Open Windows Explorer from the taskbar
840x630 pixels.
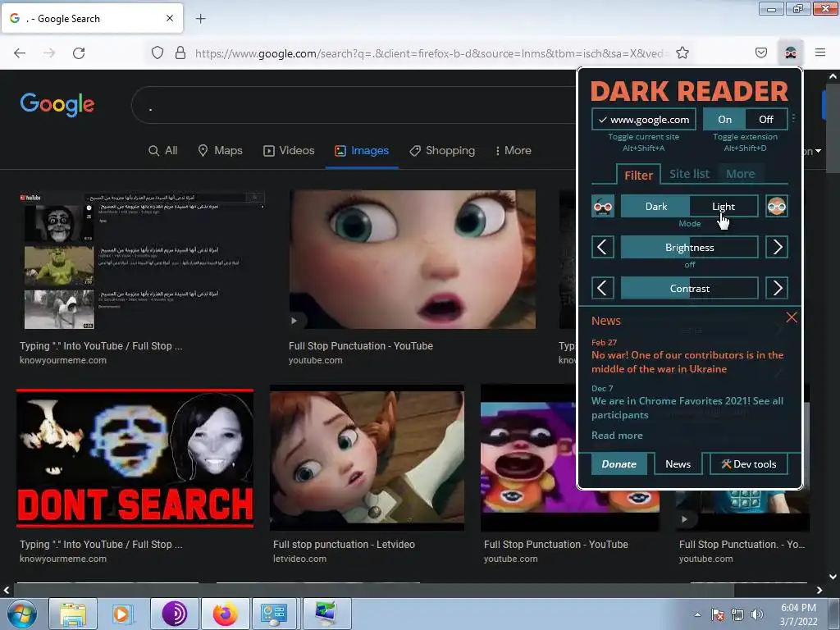click(x=73, y=614)
